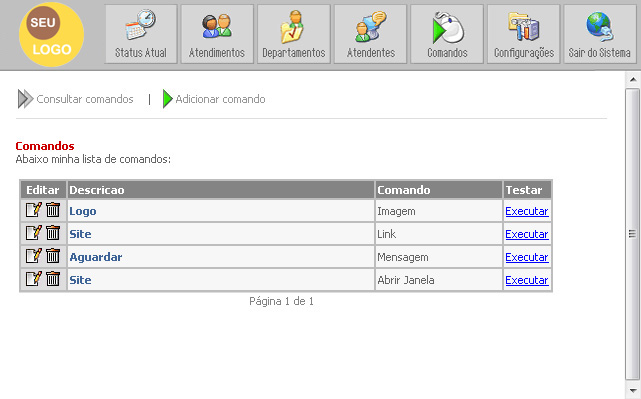This screenshot has height=399, width=641.
Task: Open the Logo description entry
Action: click(x=83, y=211)
